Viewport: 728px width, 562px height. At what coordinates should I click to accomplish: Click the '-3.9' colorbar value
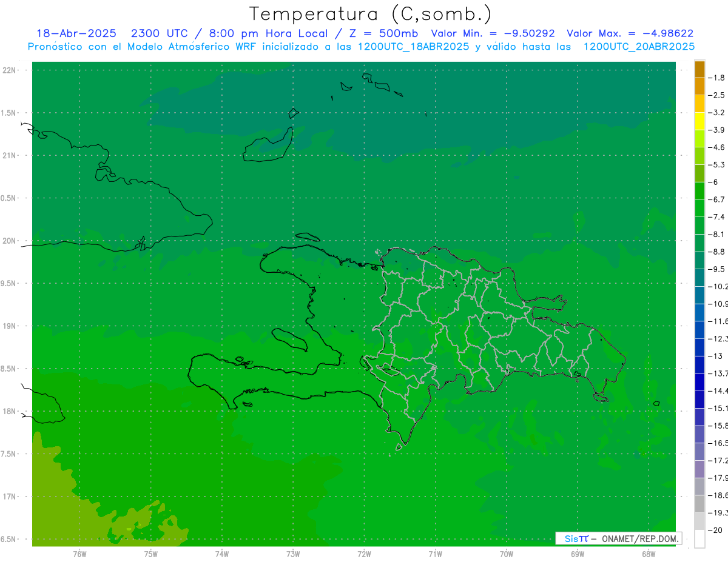coord(716,130)
